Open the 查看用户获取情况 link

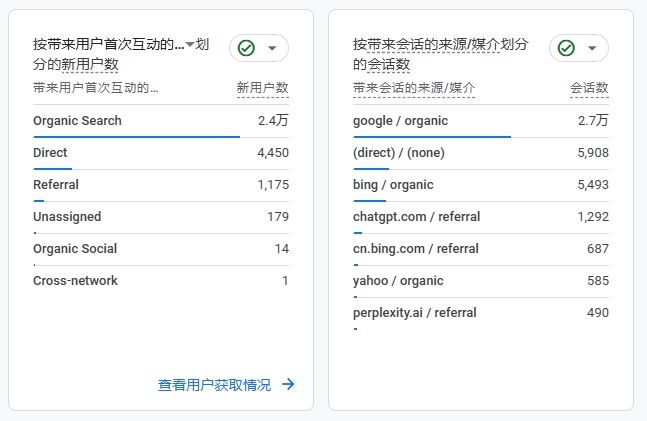[x=215, y=385]
